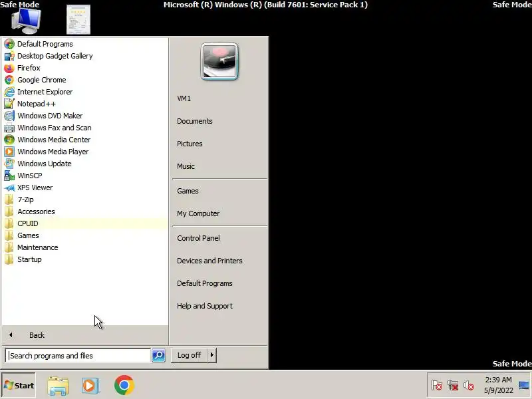Viewport: 532px width, 399px height.
Task: Open Games in the right pane
Action: 219,191
